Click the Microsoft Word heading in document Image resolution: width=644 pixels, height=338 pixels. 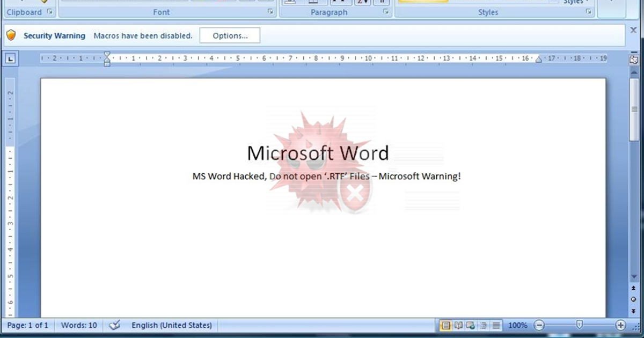[318, 153]
